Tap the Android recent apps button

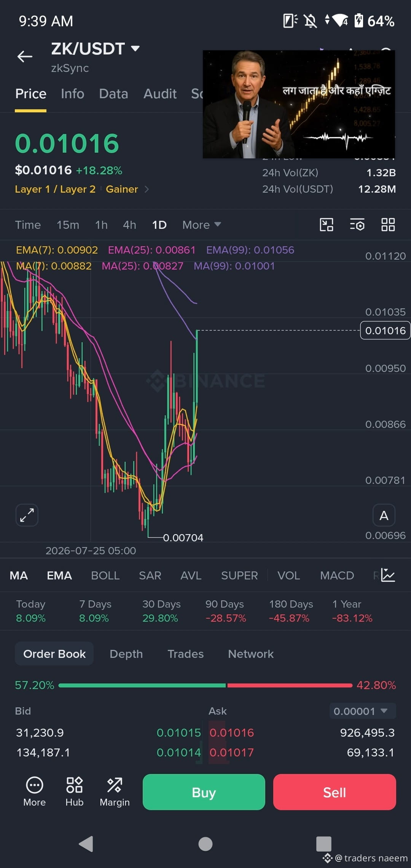pos(324,844)
